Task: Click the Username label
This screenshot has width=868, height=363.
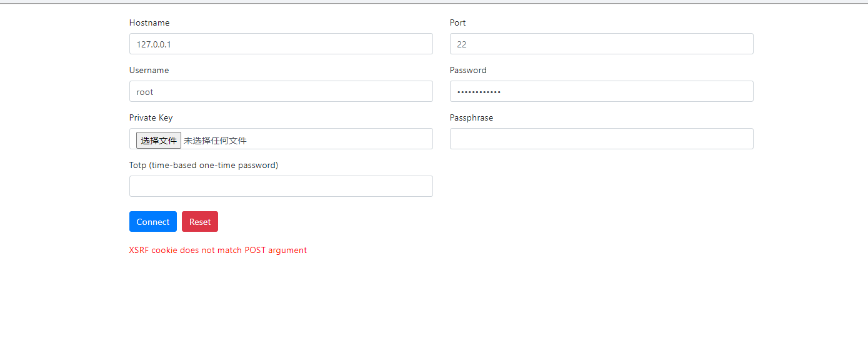Action: click(x=149, y=70)
